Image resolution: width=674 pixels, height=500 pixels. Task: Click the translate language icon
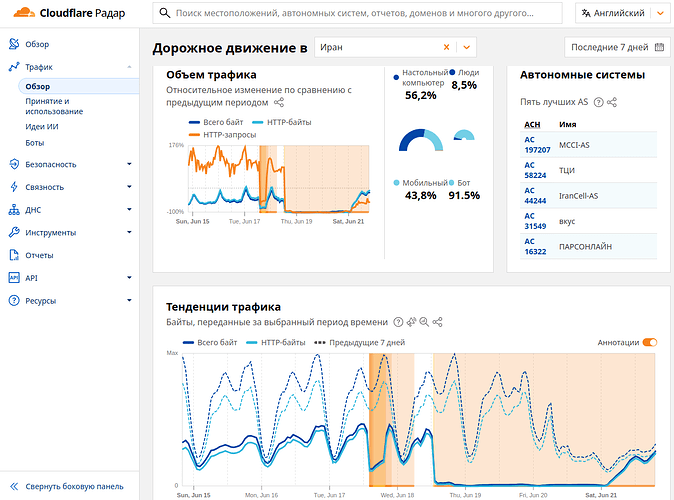pos(585,13)
